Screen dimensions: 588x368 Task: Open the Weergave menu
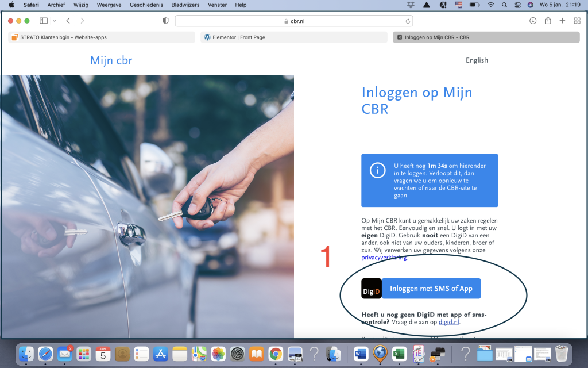109,5
